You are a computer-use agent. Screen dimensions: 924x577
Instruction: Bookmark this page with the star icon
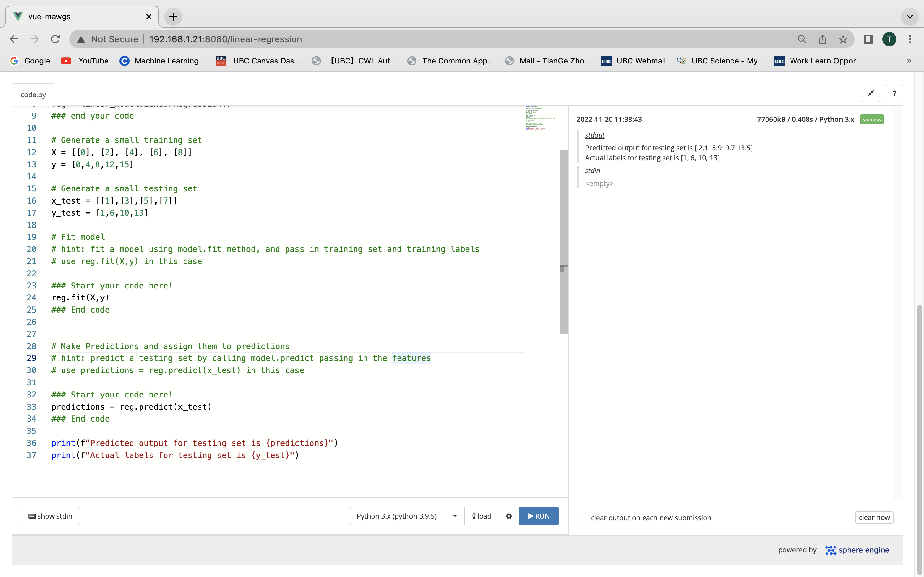[x=843, y=39]
